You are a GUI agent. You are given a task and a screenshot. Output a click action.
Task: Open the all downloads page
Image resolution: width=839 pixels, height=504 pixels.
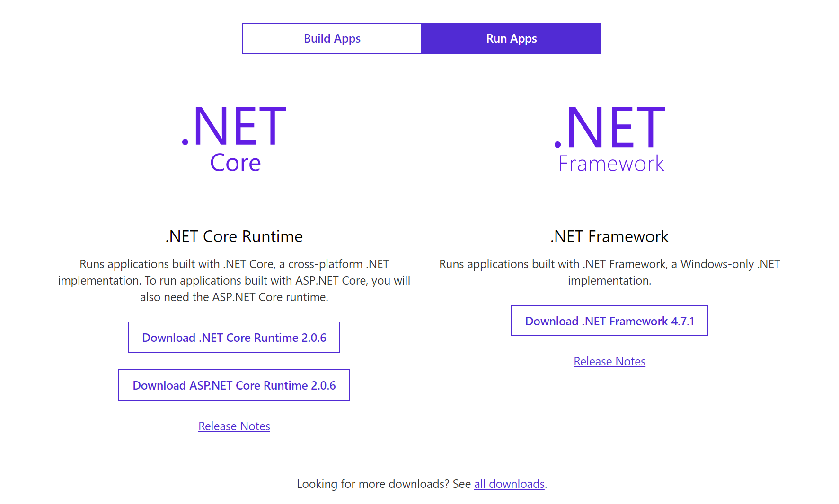[x=509, y=484]
